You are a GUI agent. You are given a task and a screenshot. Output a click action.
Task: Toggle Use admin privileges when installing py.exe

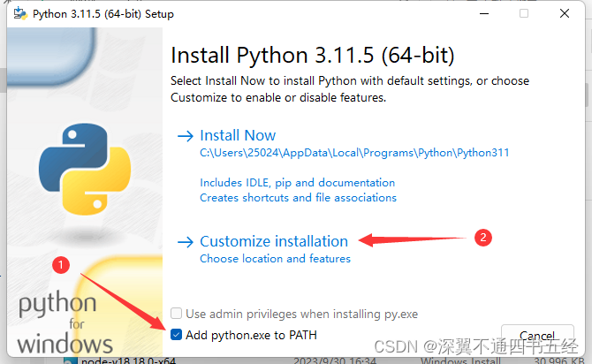coord(177,314)
